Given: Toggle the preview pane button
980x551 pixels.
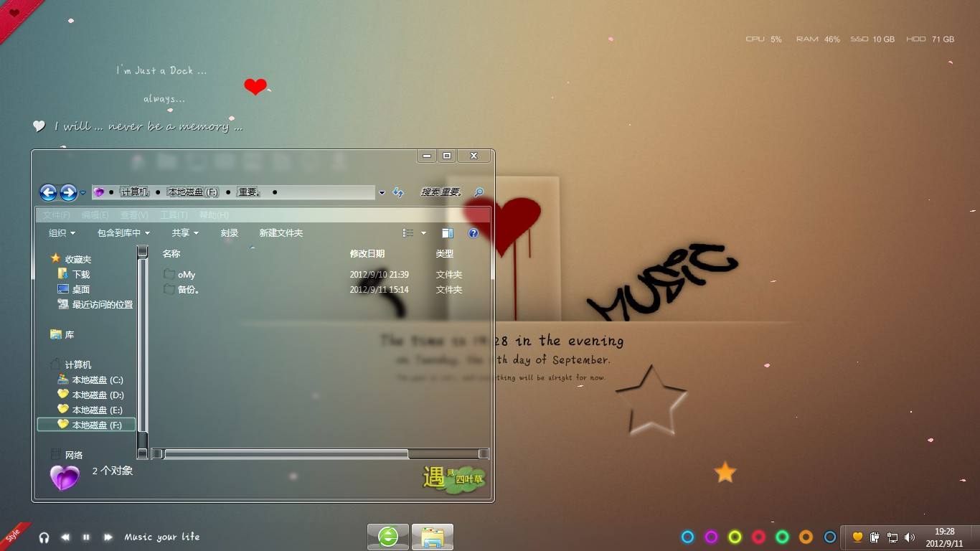Looking at the screenshot, I should coord(448,233).
